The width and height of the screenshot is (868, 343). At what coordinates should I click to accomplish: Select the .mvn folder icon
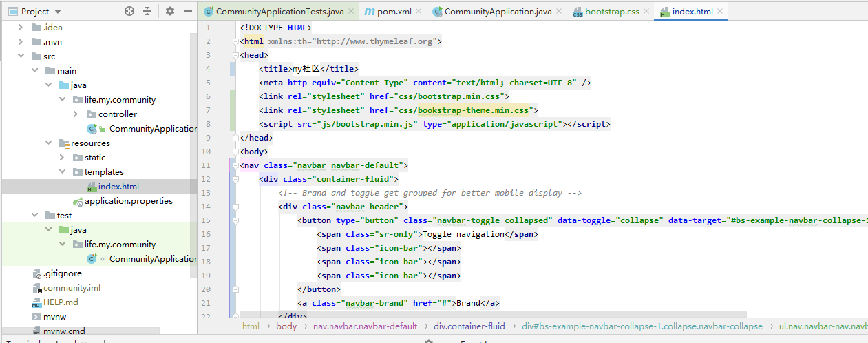point(36,42)
